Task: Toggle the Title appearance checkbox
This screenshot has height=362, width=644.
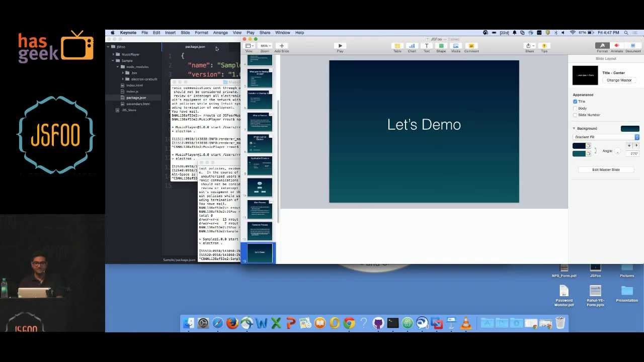Action: 575,102
